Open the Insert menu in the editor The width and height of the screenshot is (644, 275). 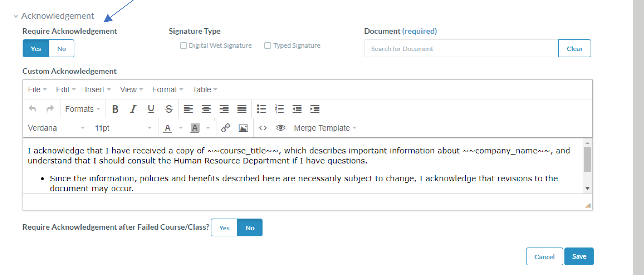pos(97,90)
